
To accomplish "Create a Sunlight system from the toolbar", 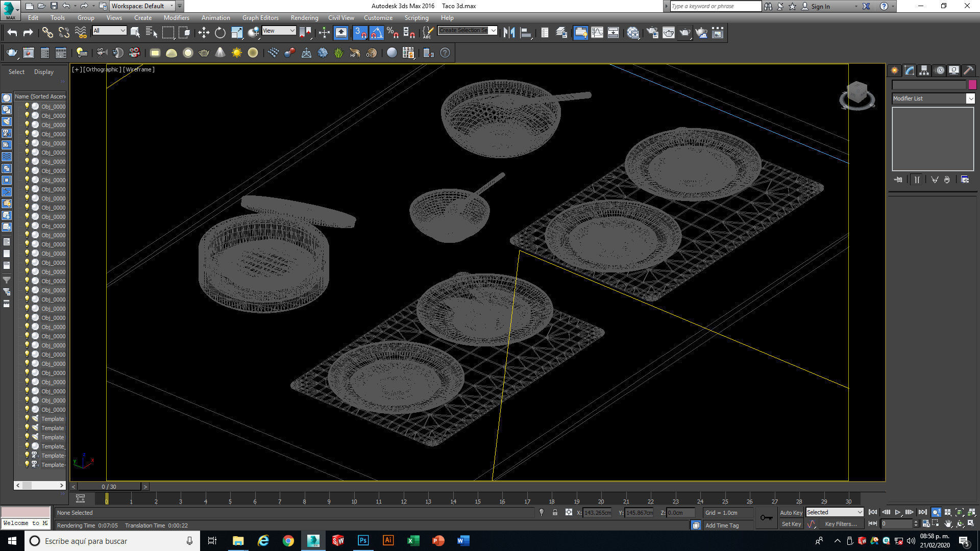I will point(236,53).
